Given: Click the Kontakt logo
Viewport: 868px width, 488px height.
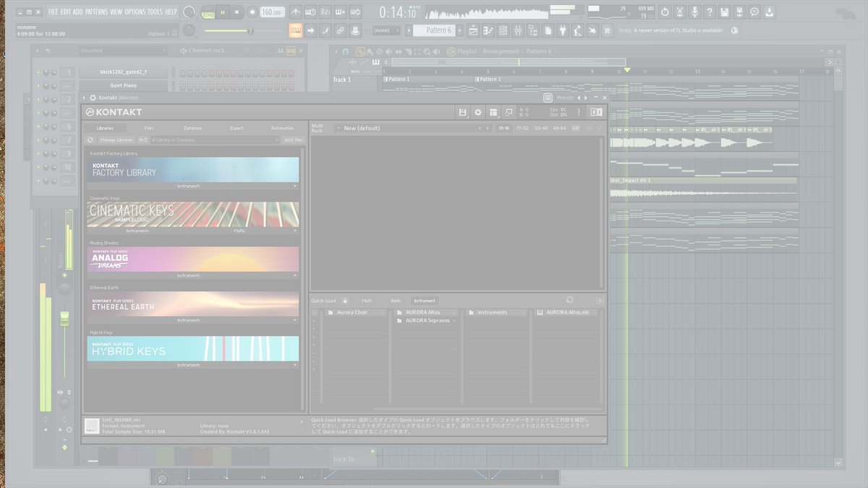Looking at the screenshot, I should tap(114, 112).
